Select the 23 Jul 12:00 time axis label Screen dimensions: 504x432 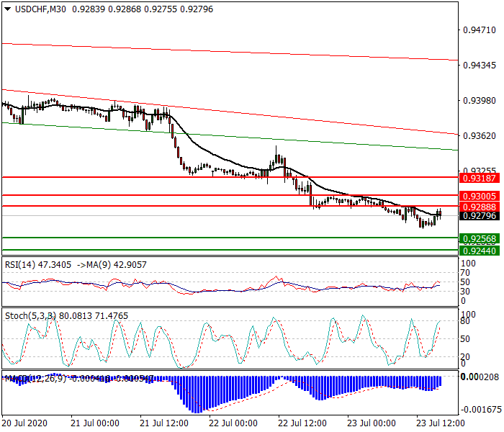(x=441, y=423)
